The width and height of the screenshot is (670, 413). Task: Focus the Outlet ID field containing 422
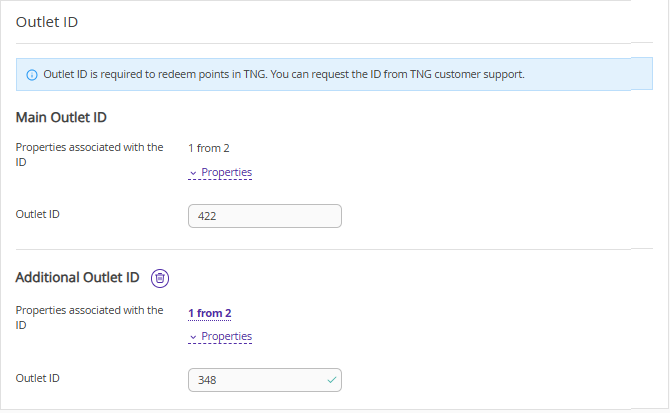coord(264,216)
